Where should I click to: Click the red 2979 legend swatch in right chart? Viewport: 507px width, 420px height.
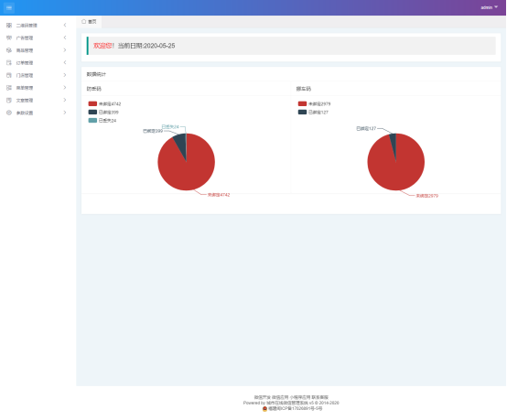(302, 103)
